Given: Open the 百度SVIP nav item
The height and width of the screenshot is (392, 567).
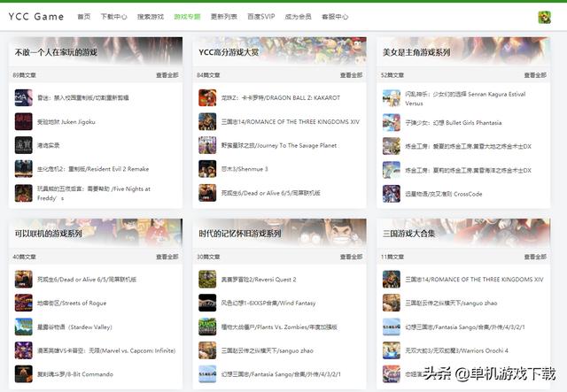Looking at the screenshot, I should 261,17.
